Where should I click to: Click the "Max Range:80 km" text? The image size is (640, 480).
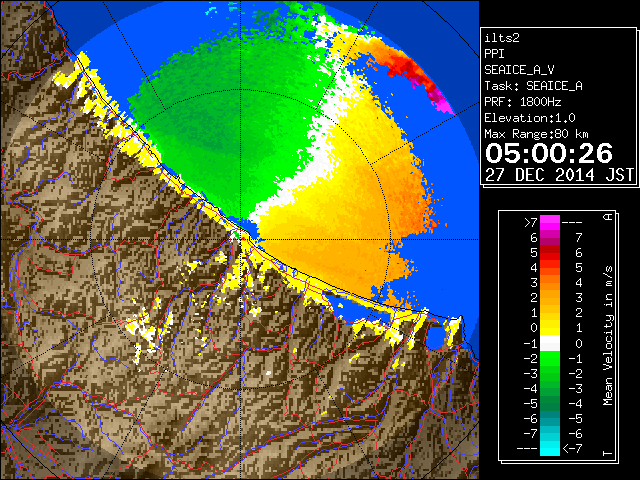point(536,134)
